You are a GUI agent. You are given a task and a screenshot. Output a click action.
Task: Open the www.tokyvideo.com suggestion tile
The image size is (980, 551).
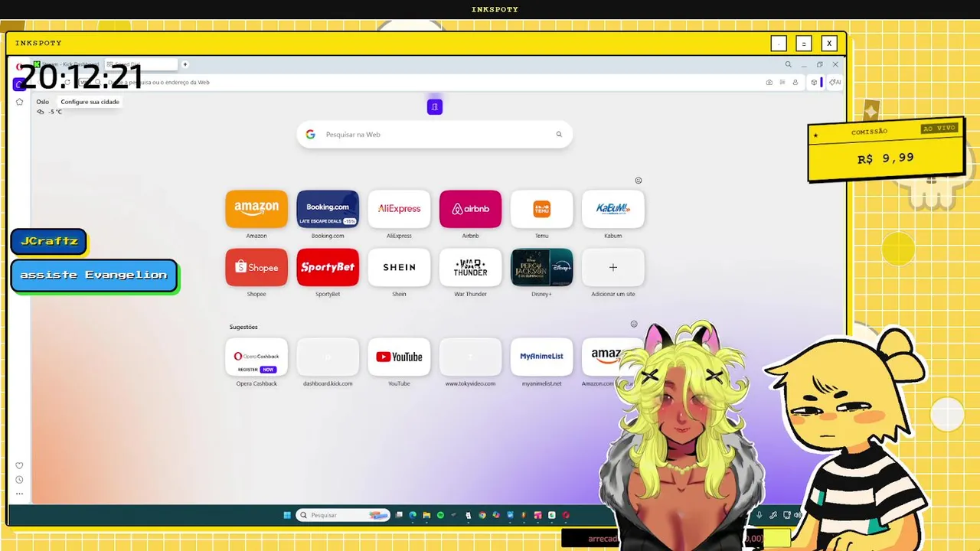470,357
